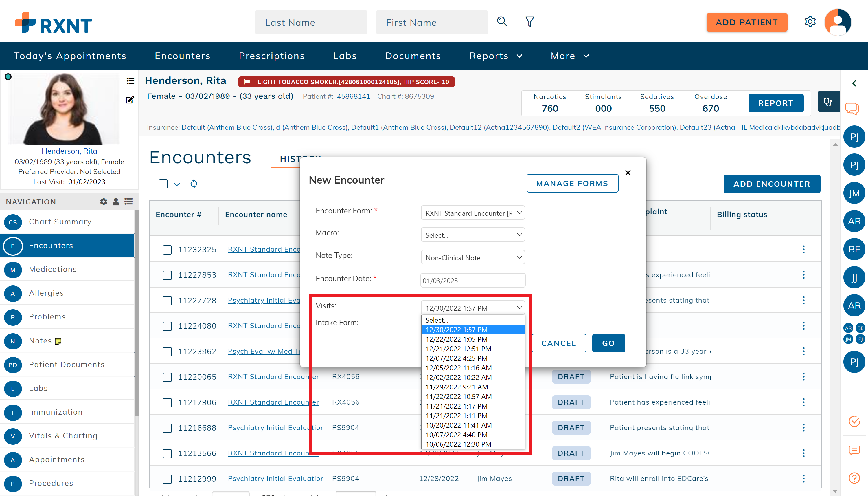Open the orange message icon
868x496 pixels.
(x=854, y=450)
